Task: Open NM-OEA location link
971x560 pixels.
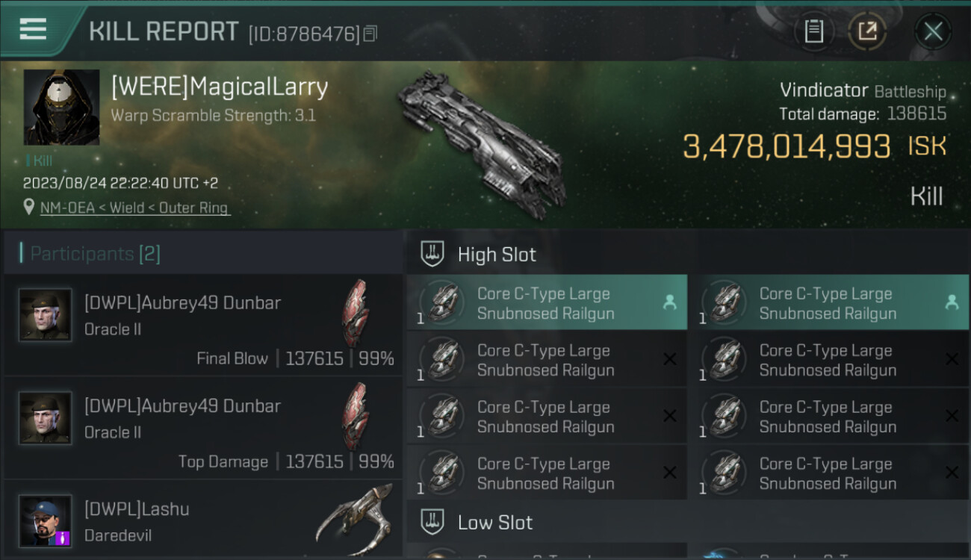Action: point(135,208)
